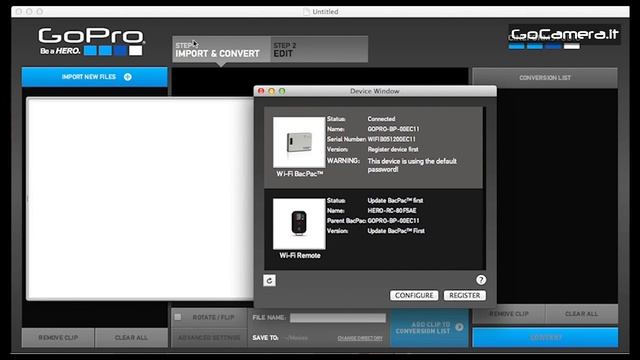Click the Wi-Fi BacPac label
Viewport: 640px width, 360px height.
(300, 174)
